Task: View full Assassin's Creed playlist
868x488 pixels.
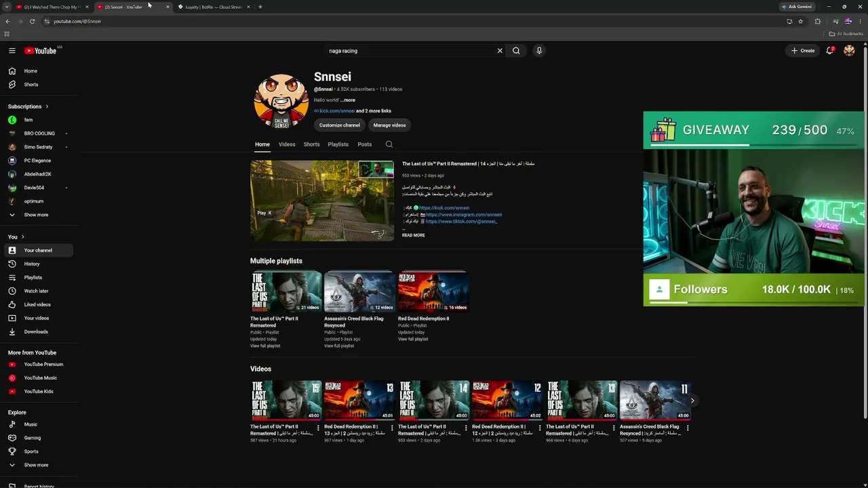Action: pos(339,346)
